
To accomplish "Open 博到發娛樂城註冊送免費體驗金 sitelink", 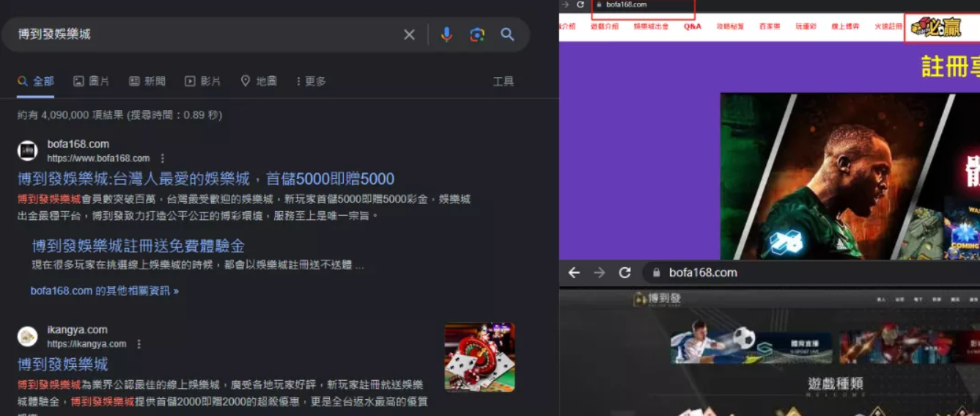I will pos(138,246).
